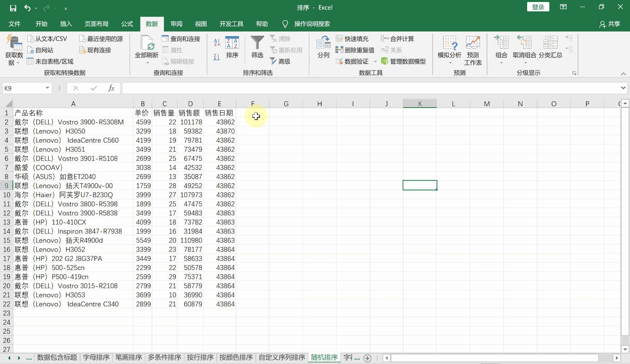This screenshot has height=364, width=630.
Task: Click the Insert Function fx icon
Action: point(111,88)
